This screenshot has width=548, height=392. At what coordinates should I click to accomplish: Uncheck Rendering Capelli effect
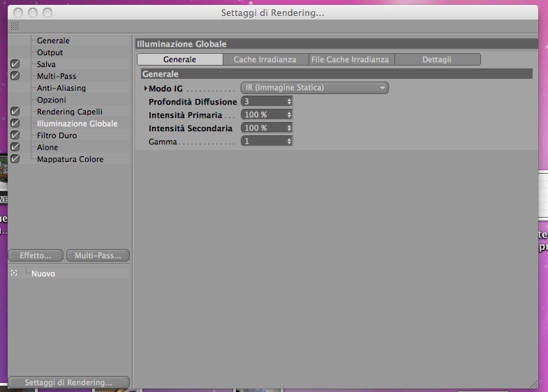(x=15, y=112)
